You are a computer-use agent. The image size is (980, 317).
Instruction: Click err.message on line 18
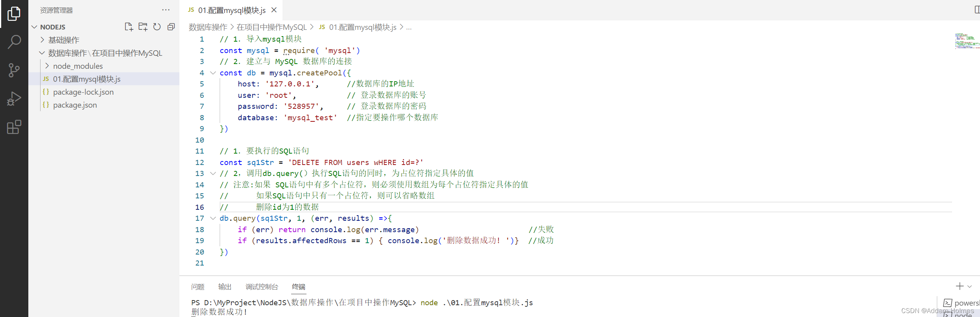coord(390,229)
